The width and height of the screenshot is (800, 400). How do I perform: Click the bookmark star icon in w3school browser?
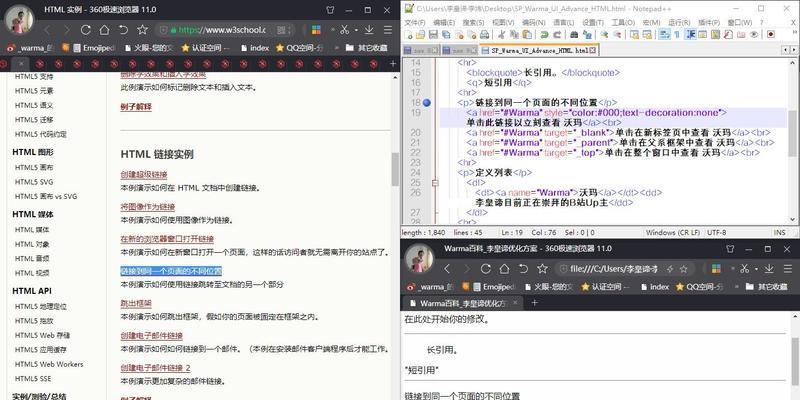click(x=142, y=30)
